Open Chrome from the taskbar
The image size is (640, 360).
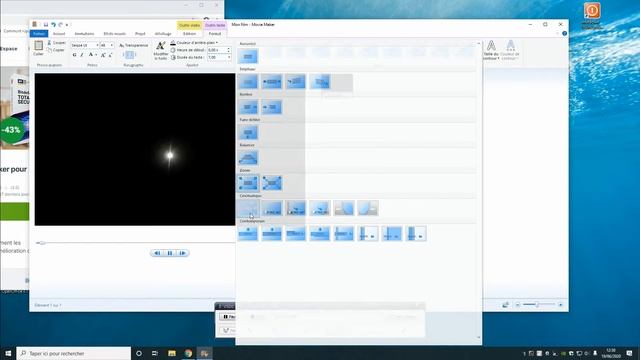pos(188,353)
